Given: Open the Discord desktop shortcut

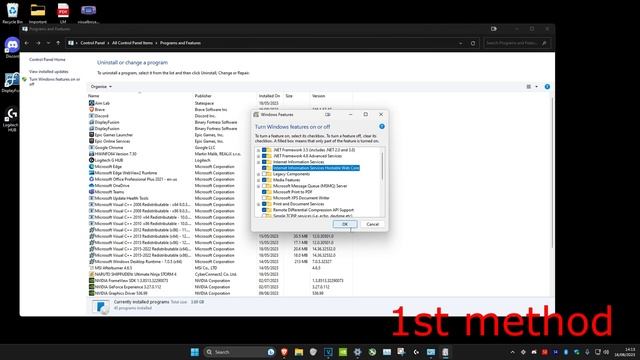Looking at the screenshot, I should click(12, 47).
